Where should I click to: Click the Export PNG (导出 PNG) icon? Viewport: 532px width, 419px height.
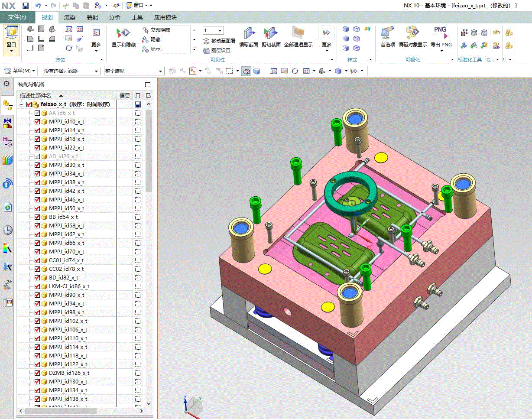click(x=441, y=33)
